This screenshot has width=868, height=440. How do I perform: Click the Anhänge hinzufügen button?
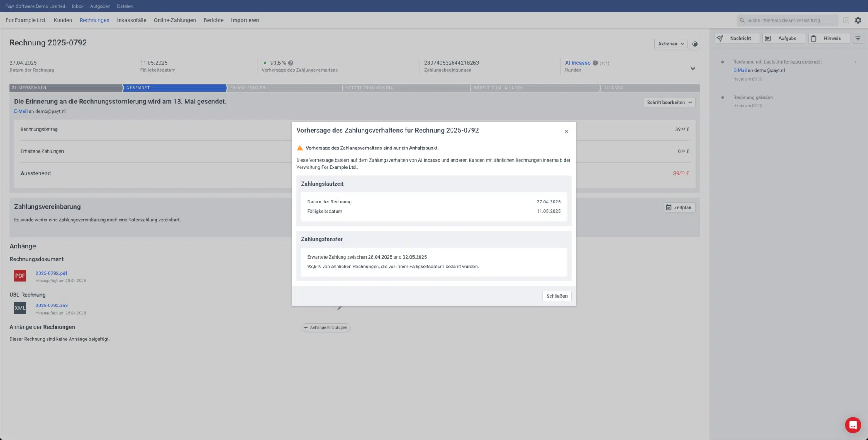[325, 328]
